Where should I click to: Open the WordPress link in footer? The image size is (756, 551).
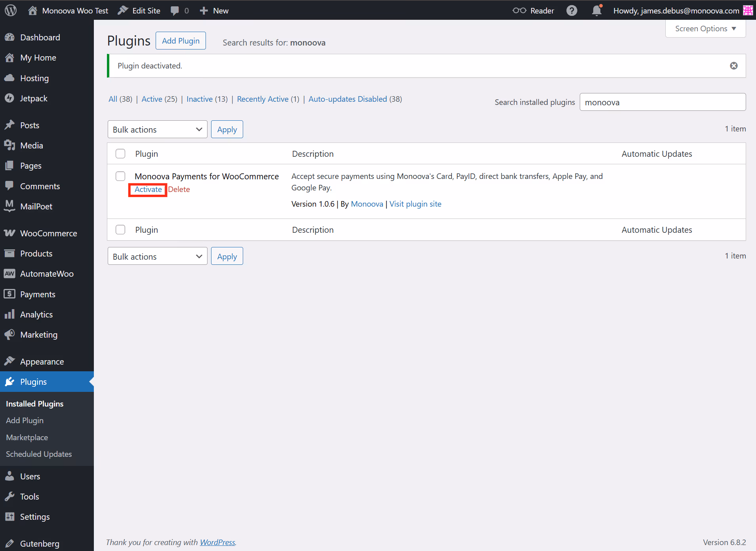click(x=217, y=542)
